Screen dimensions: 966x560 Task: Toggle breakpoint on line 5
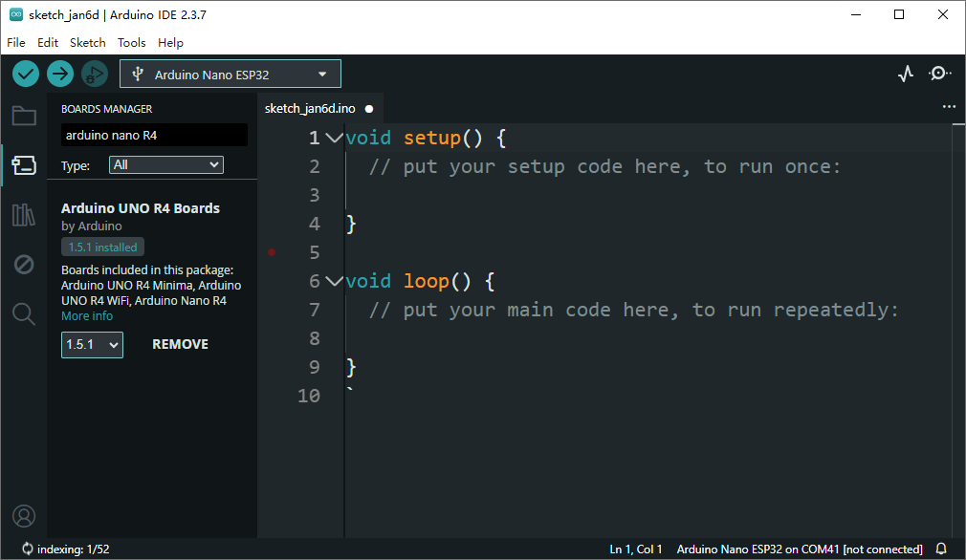pyautogui.click(x=272, y=252)
